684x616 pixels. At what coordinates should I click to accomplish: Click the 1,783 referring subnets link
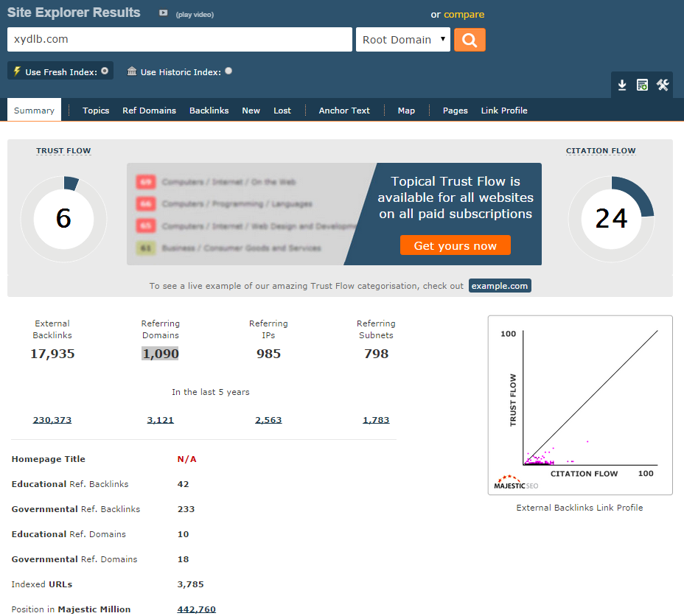coord(376,420)
